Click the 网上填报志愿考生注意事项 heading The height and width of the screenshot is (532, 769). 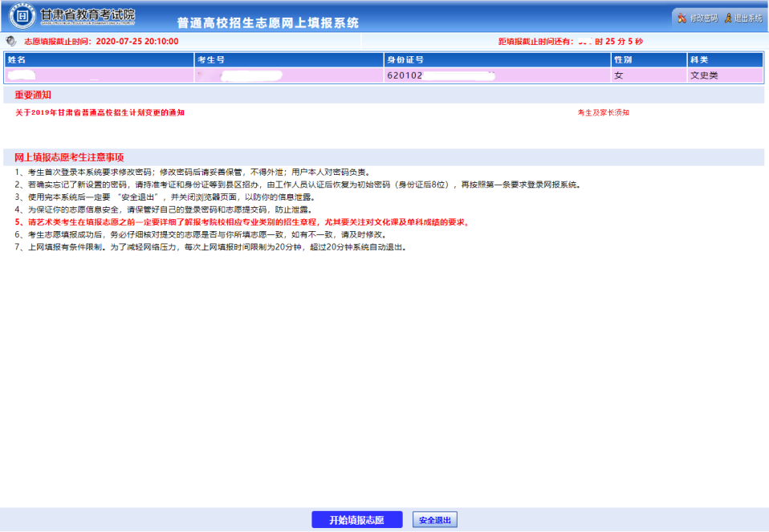tap(69, 157)
